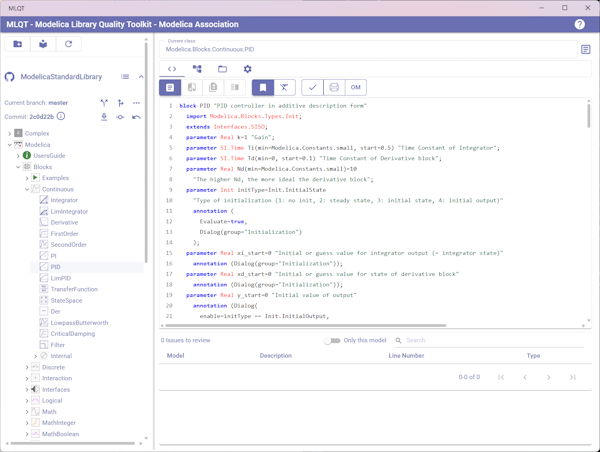Collapse the Continuous tree node
600x452 pixels.
pos(27,189)
